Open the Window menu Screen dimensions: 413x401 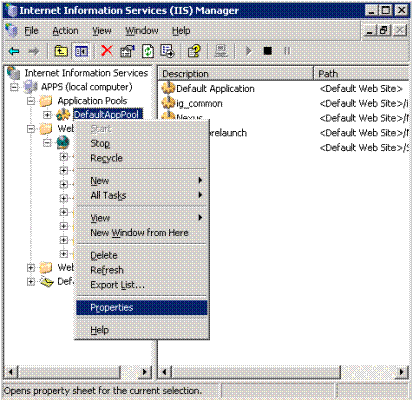coord(142,31)
